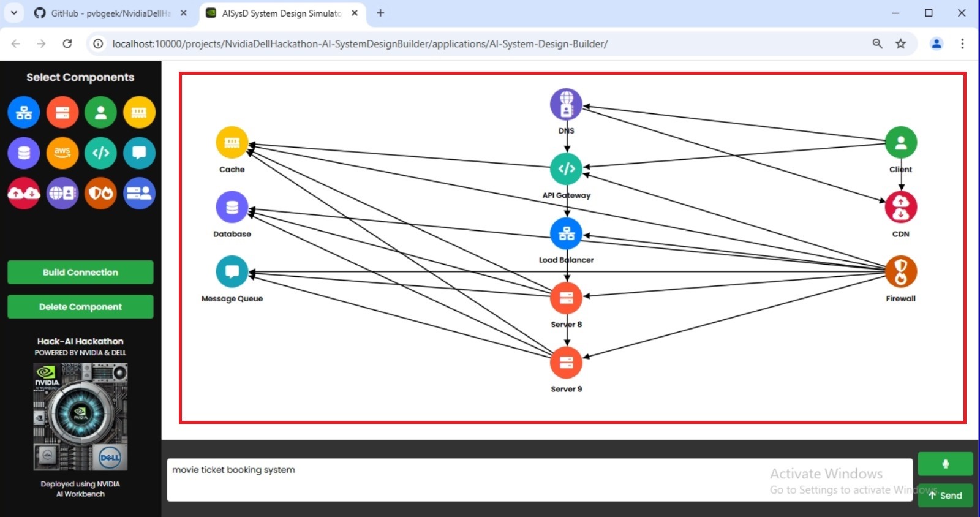
Task: Click the Build Connection button
Action: click(x=80, y=273)
